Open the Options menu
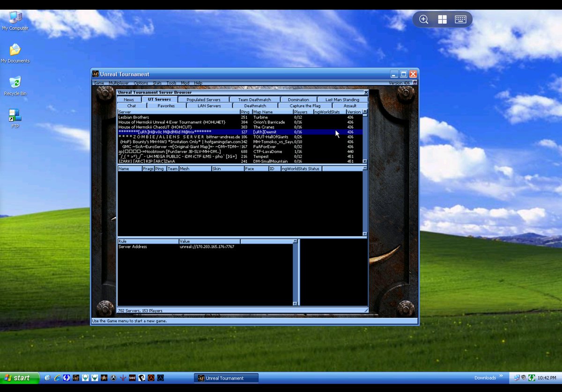 [140, 83]
